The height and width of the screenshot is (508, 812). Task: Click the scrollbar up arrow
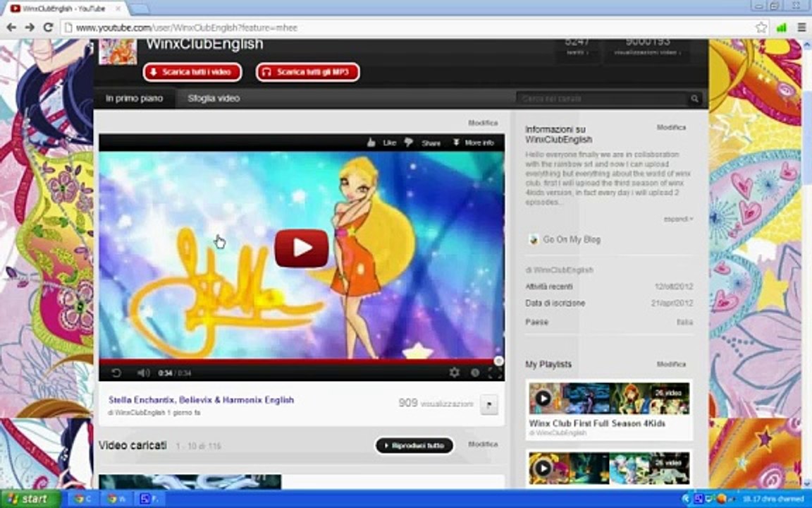pos(807,43)
